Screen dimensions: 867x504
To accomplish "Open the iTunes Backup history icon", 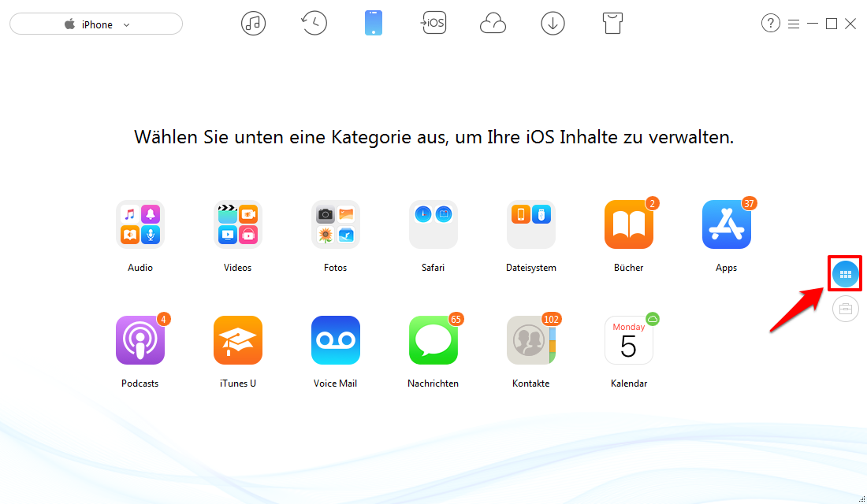I will click(314, 23).
